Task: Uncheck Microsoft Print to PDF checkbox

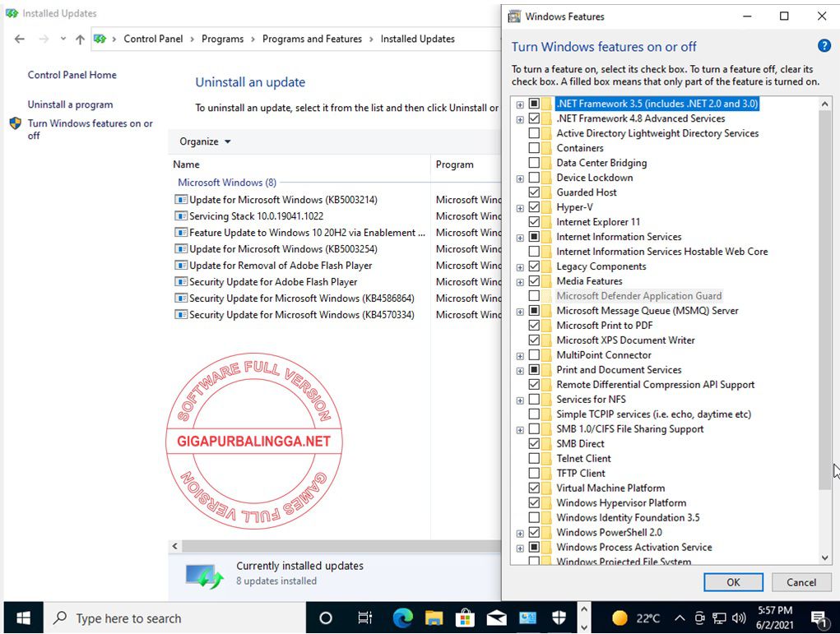Action: tap(534, 325)
